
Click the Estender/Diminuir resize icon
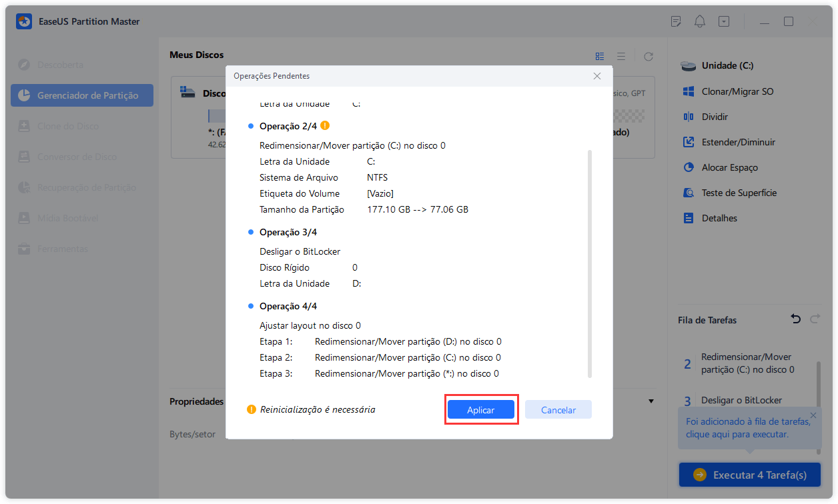click(689, 142)
